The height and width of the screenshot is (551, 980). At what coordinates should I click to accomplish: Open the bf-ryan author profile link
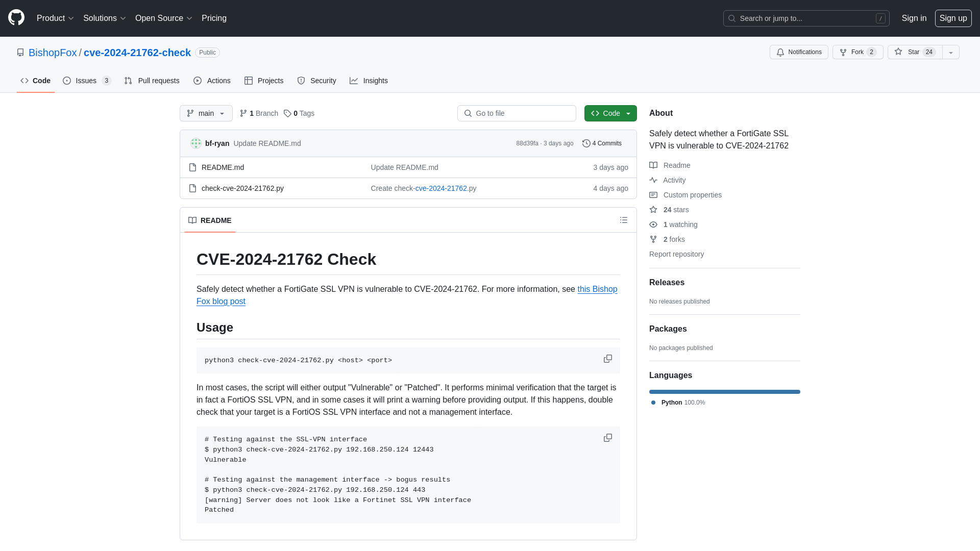tap(217, 143)
